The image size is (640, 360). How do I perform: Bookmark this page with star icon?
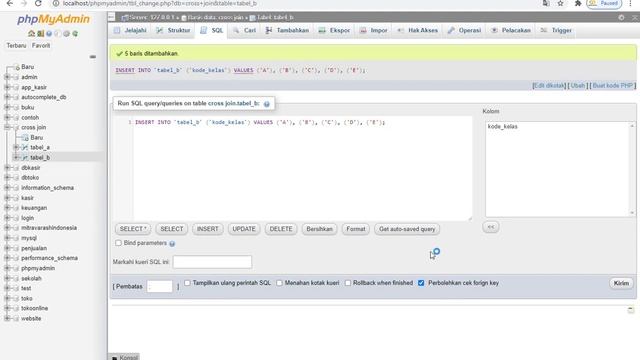point(560,3)
